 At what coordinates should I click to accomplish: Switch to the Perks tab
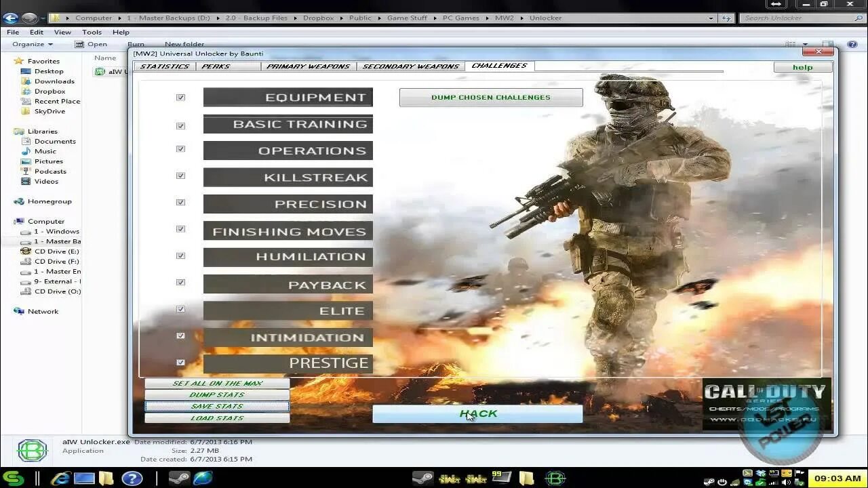(228, 66)
